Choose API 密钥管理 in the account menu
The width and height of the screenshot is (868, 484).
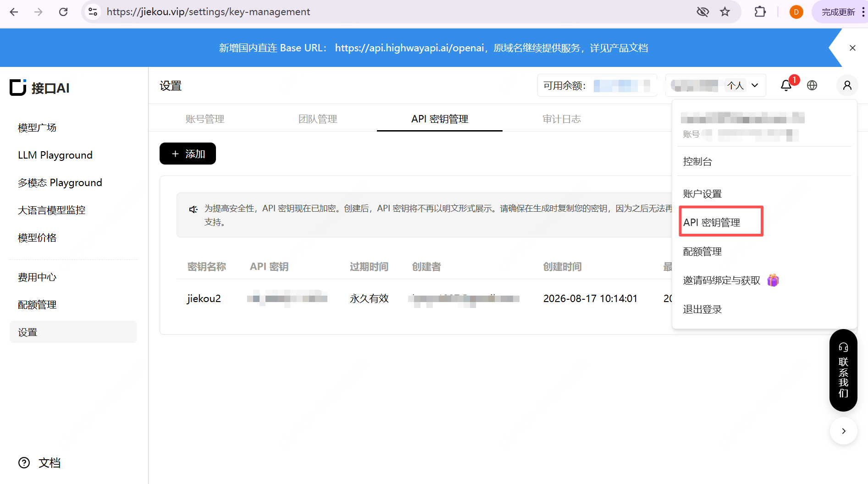point(712,222)
